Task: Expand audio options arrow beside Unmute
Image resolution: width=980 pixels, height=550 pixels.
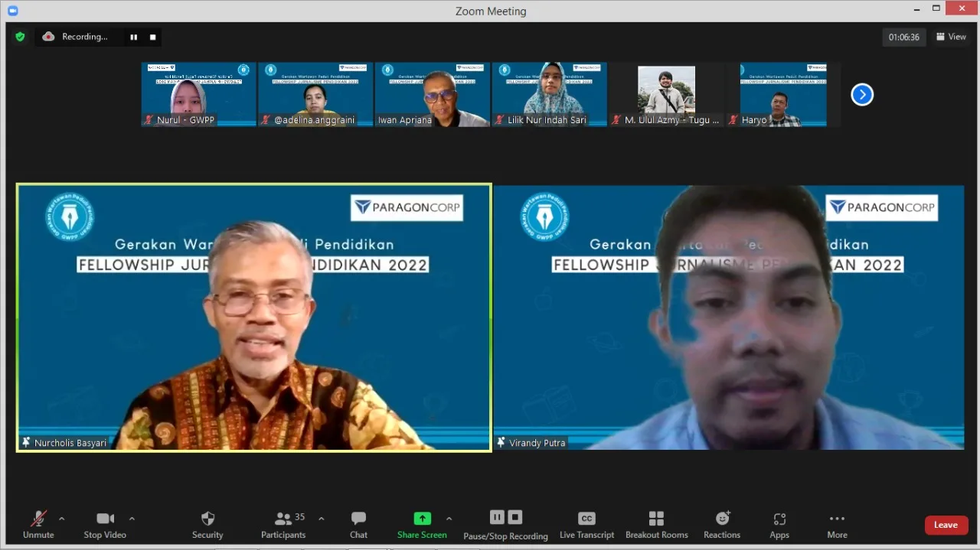Action: pos(62,519)
